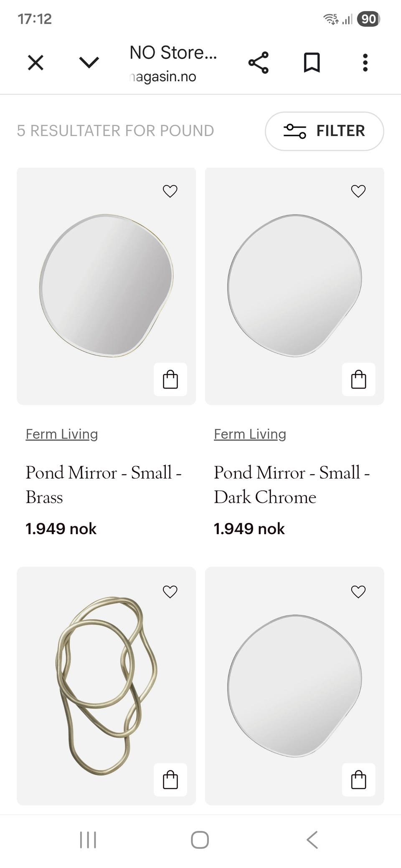
Task: Open the FILTER options
Action: (x=324, y=131)
